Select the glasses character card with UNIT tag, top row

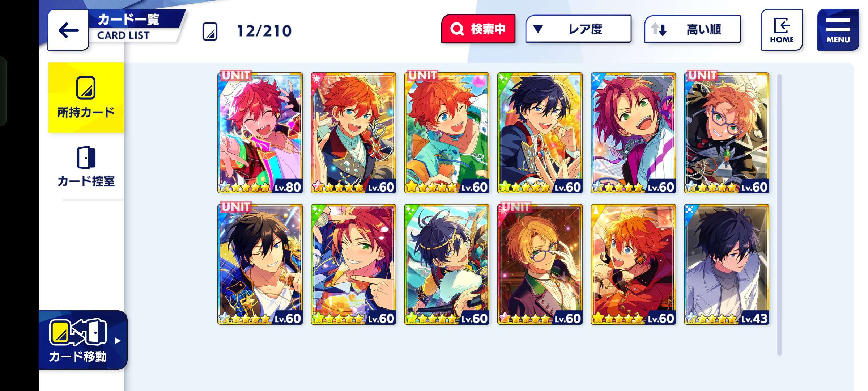pyautogui.click(x=727, y=133)
